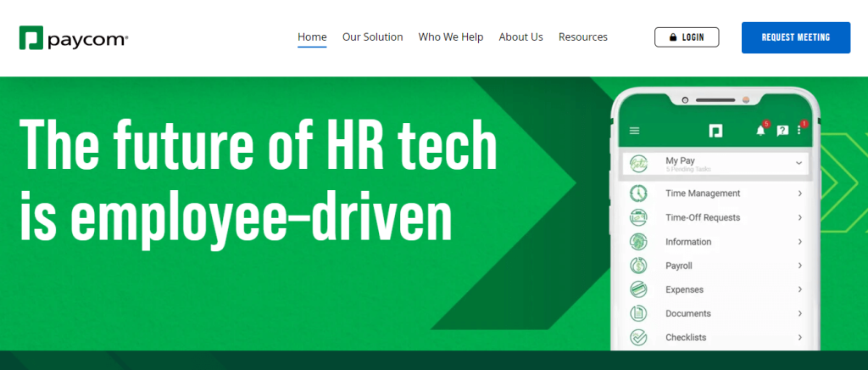Click the LOGIN button
Viewport: 868px width, 370px height.
coord(687,37)
